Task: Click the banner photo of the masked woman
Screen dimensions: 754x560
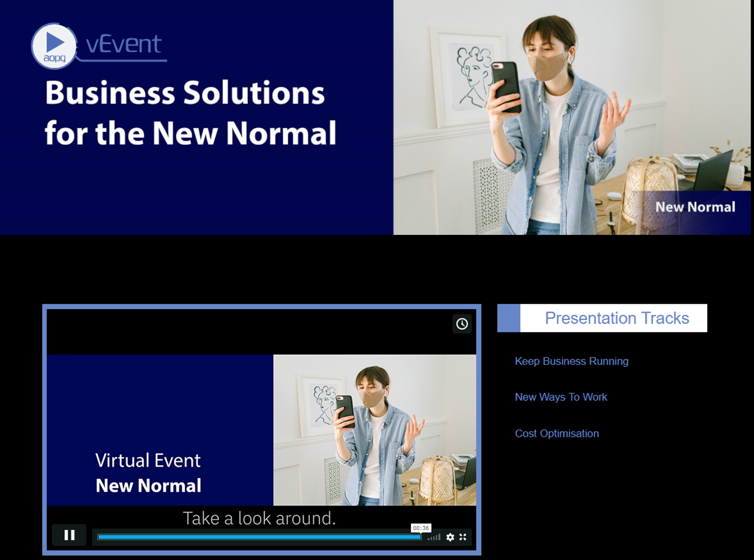Action: point(572,117)
